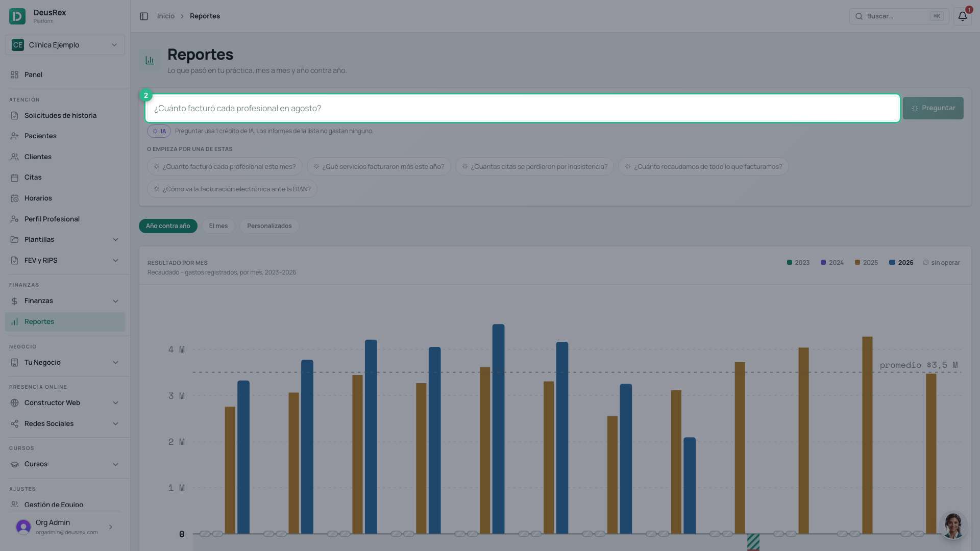Switch to the Personalizados tab

(x=269, y=226)
